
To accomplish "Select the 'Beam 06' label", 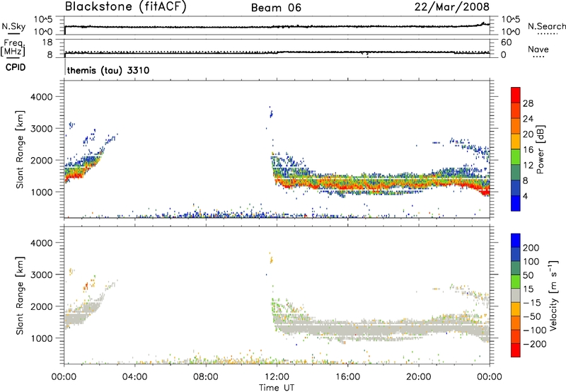I will click(x=276, y=8).
